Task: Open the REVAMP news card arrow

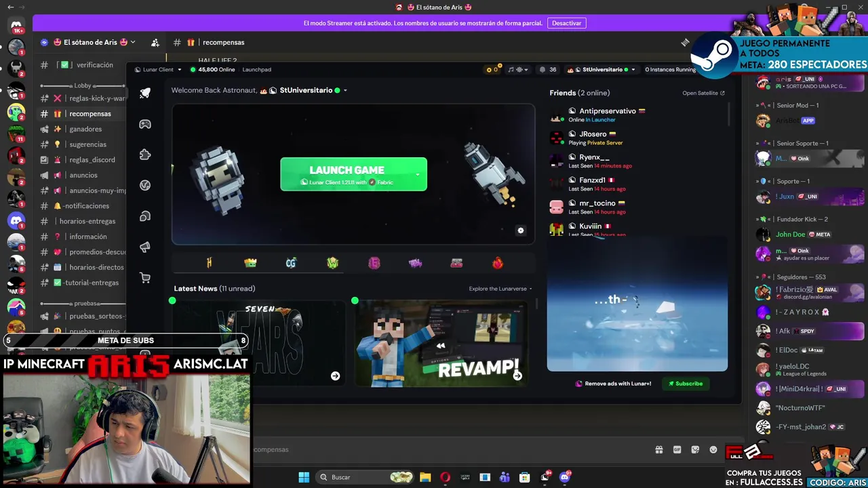Action: pos(517,375)
